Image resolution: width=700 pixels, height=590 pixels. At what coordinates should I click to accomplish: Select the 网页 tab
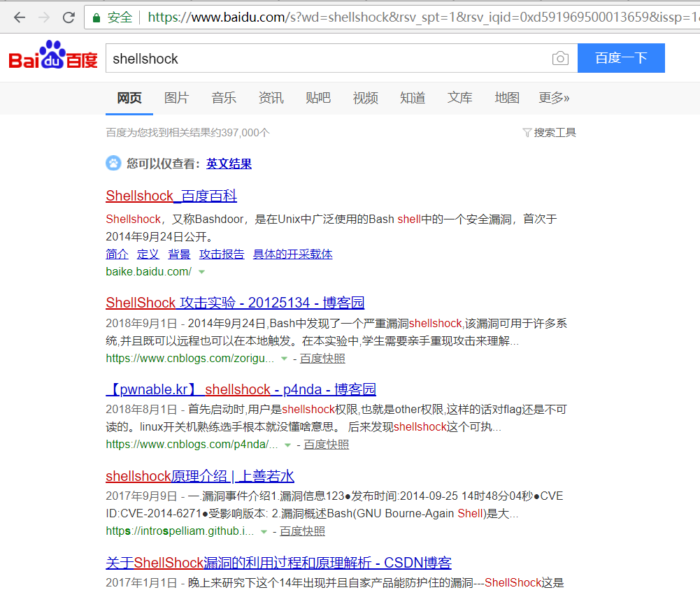click(129, 98)
